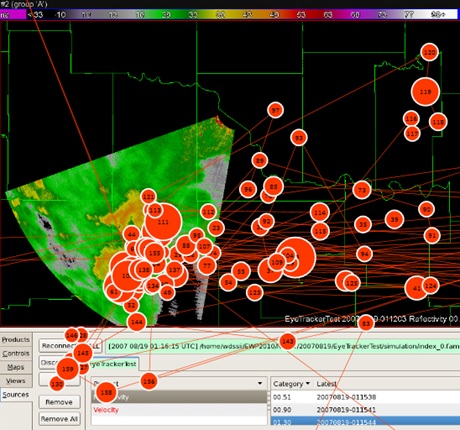Image resolution: width=460 pixels, height=430 pixels.
Task: Click the "#2 (group 'A')" window title
Action: 24,4
